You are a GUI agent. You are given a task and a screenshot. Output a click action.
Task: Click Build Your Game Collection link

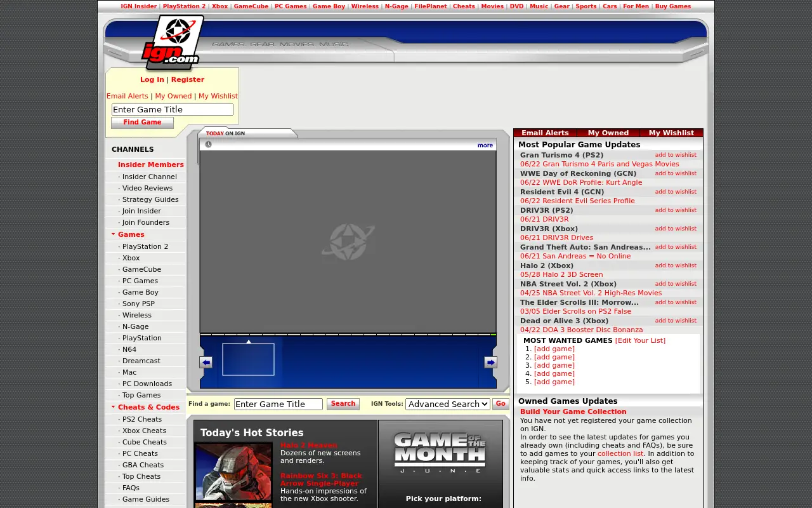pos(573,411)
